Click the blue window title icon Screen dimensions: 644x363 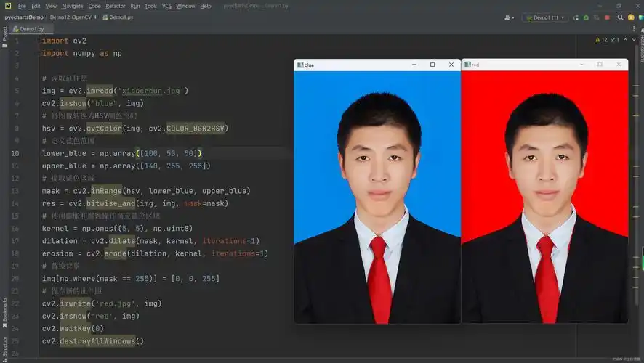(x=300, y=65)
